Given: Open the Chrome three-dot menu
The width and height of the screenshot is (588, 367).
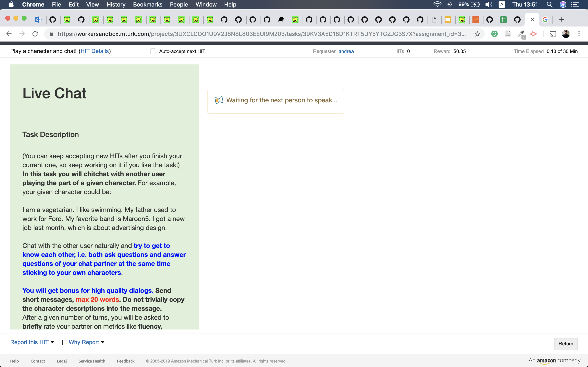Looking at the screenshot, I should click(579, 34).
